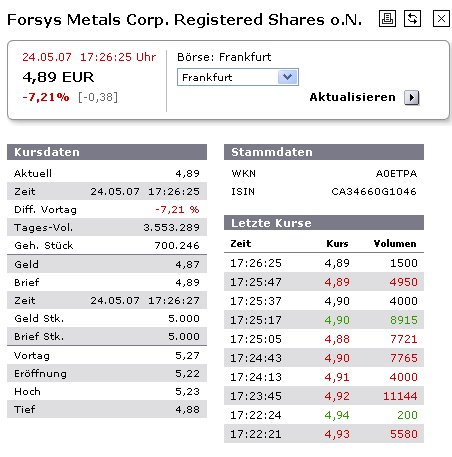
Task: Click the WKN value A0ETPA
Action: [x=396, y=174]
